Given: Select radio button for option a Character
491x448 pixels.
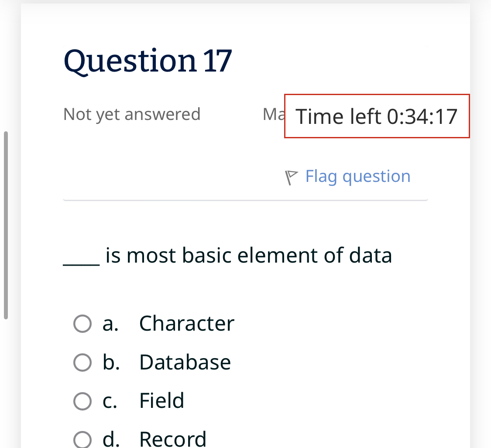Looking at the screenshot, I should point(82,324).
